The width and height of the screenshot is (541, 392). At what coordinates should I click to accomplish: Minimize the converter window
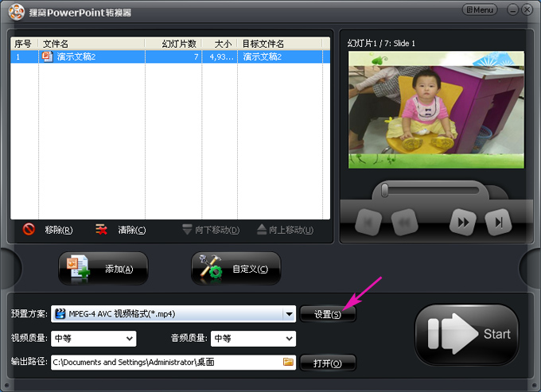pos(512,10)
